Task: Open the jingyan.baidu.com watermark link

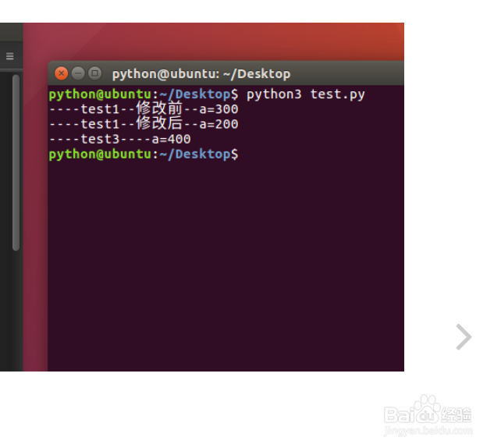Action: pos(428,431)
